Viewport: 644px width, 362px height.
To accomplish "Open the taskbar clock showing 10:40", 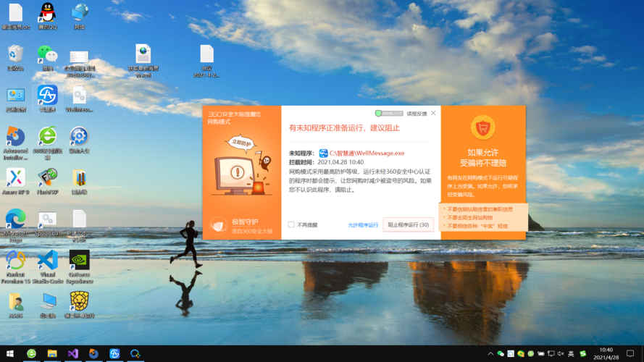I will point(606,353).
